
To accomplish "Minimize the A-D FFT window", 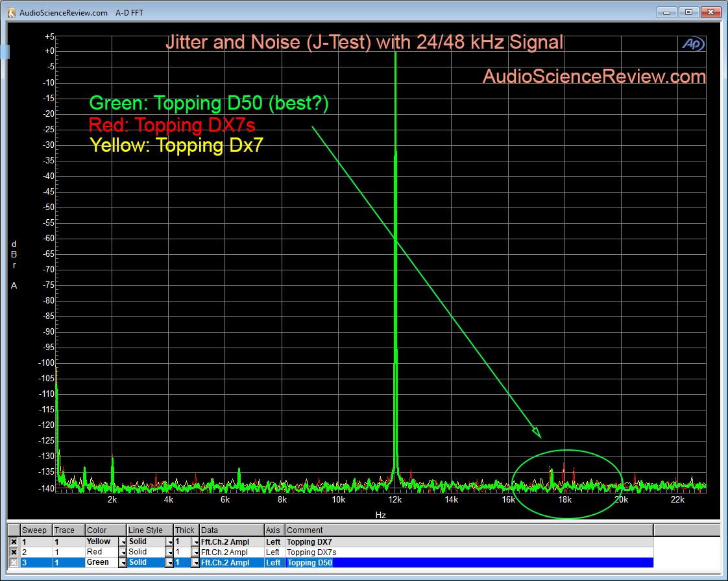I will pyautogui.click(x=667, y=12).
